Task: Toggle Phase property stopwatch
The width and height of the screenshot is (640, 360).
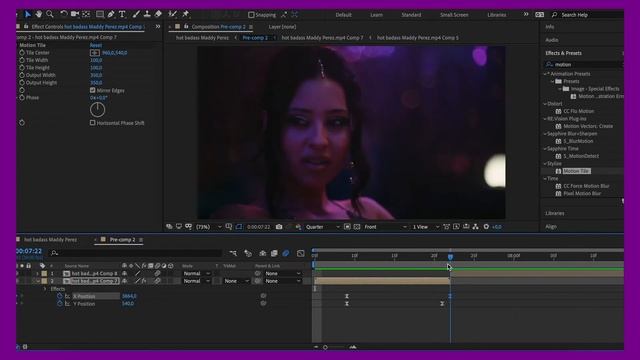Action: click(x=22, y=98)
